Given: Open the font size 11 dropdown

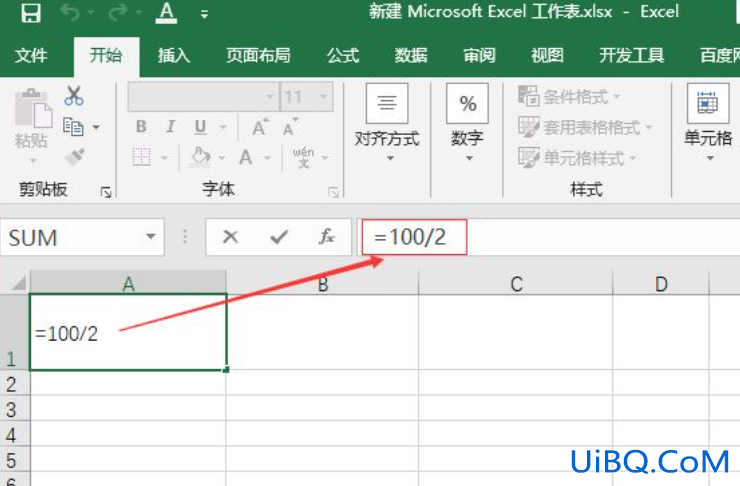Looking at the screenshot, I should pyautogui.click(x=323, y=97).
